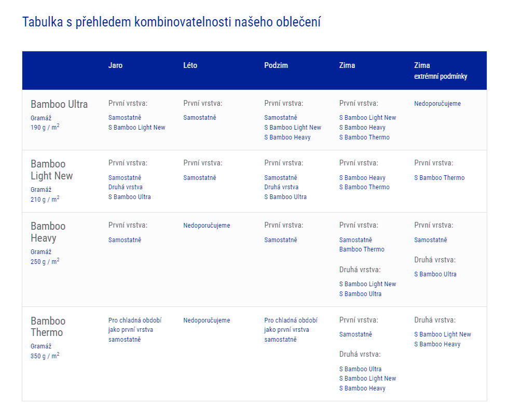Click 'S Bamboo Heavy' in Bamboo Light New's Zima cell
Screen dimensions: 508x420
click(363, 177)
